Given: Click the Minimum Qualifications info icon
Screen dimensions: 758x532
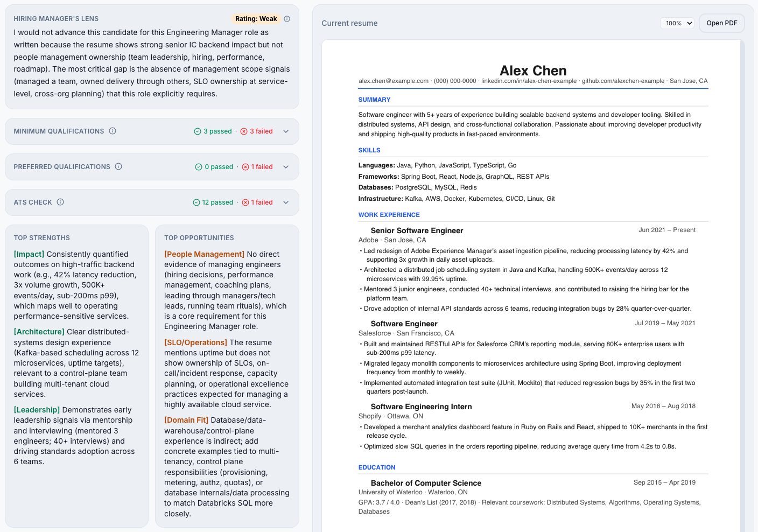Looking at the screenshot, I should tap(113, 131).
